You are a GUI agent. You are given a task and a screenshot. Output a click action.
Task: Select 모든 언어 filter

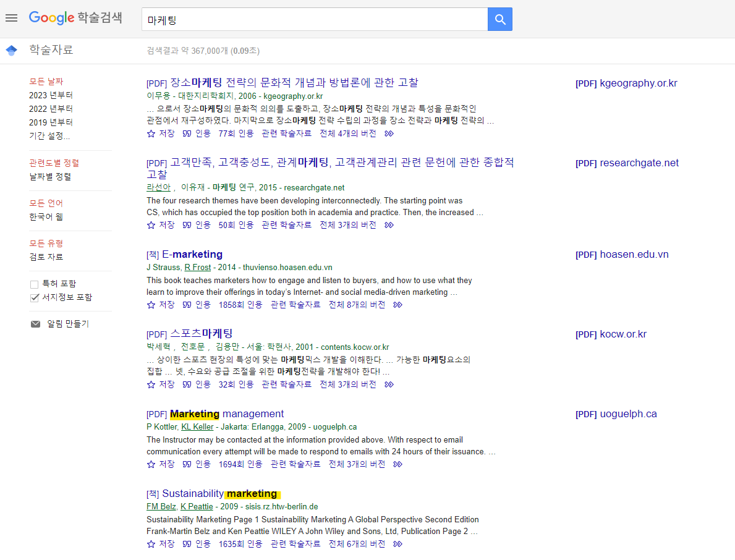[46, 203]
